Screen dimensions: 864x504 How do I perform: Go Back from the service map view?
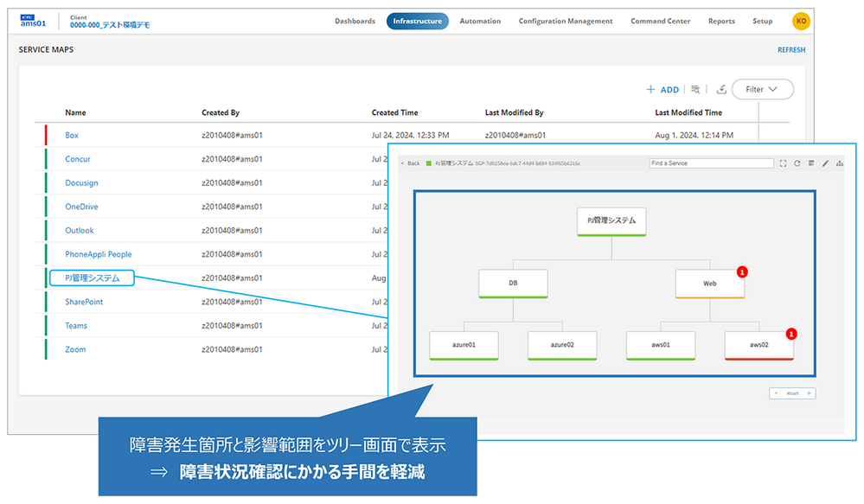pos(411,163)
